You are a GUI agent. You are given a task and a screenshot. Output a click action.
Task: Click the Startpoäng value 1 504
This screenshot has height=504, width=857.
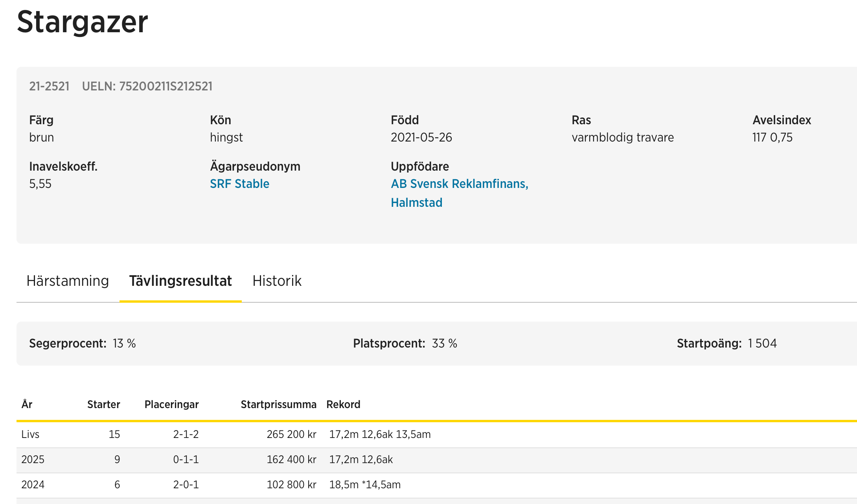[x=762, y=344]
